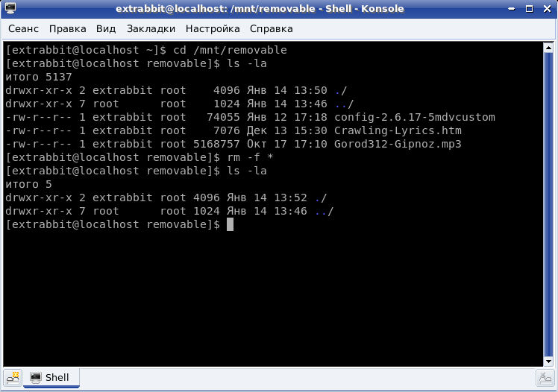Click the Gorod312-Gipnoz.mp3 filename in the listing
This screenshot has height=392, width=558.
[x=398, y=144]
